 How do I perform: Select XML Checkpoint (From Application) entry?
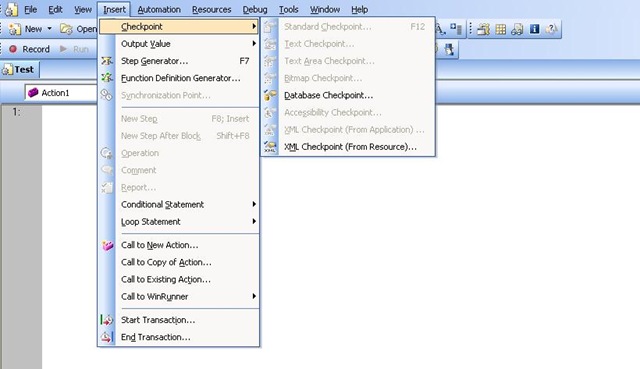[x=348, y=129]
